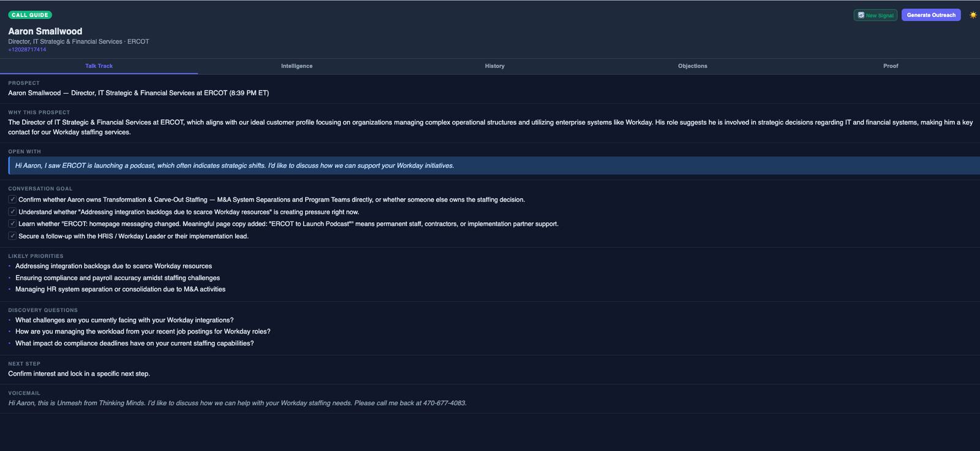Viewport: 980px width, 451px height.
Task: Select the Aaron Smallwood heading
Action: pos(45,31)
